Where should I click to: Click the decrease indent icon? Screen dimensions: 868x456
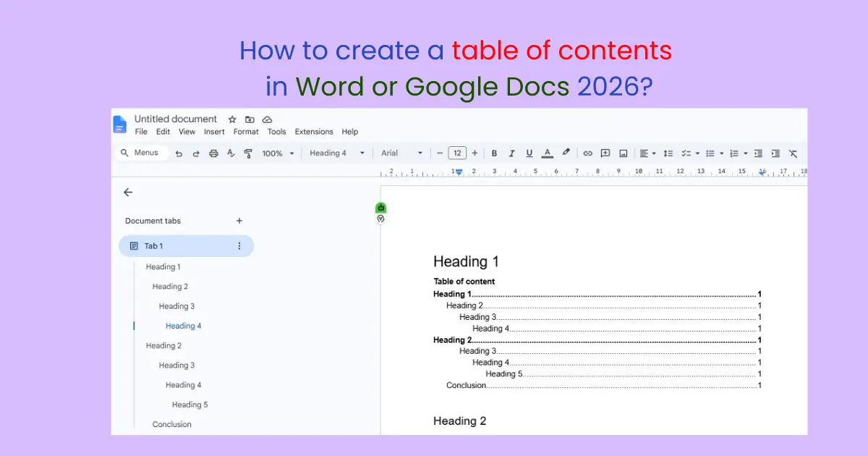[x=758, y=153]
